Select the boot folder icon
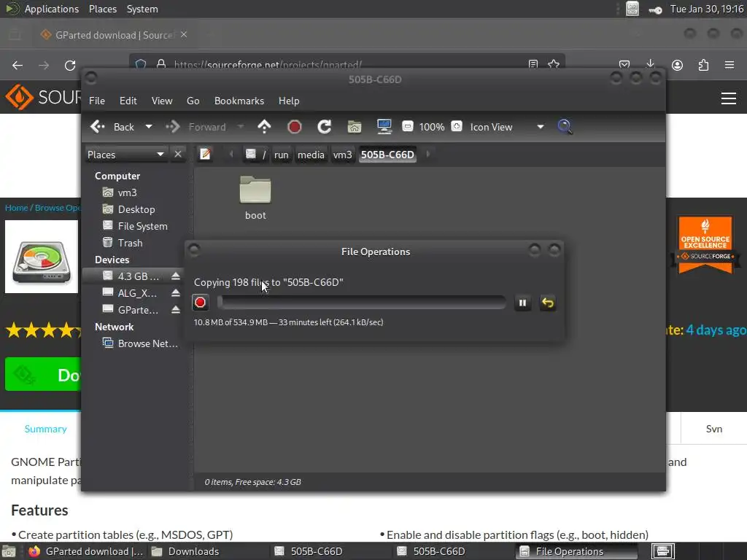Image resolution: width=747 pixels, height=560 pixels. pos(255,190)
